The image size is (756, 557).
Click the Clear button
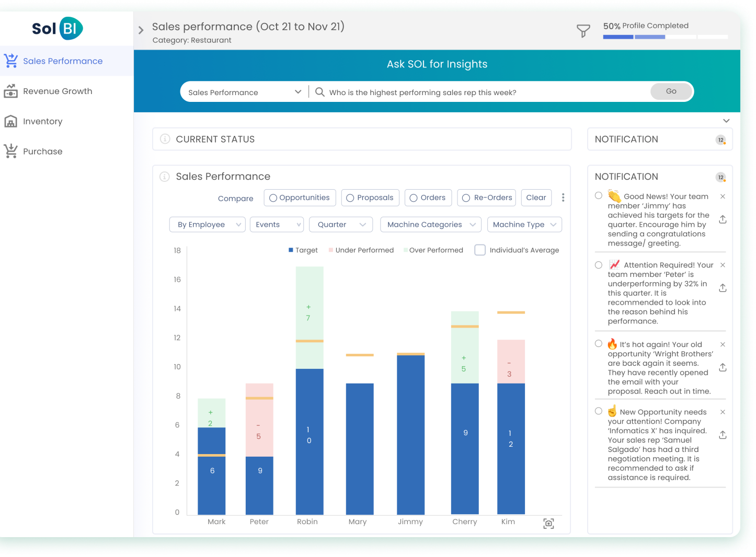[536, 198]
